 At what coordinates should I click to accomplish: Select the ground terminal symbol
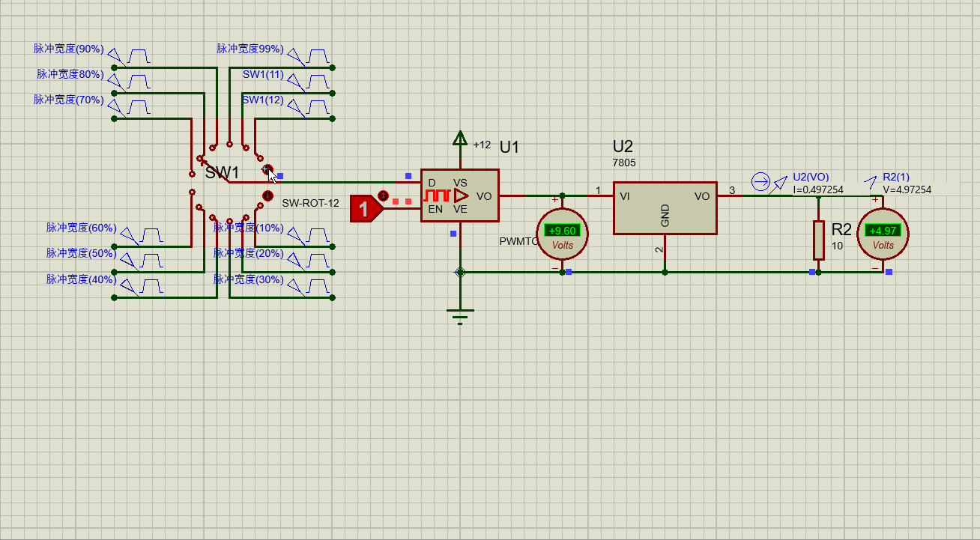460,313
